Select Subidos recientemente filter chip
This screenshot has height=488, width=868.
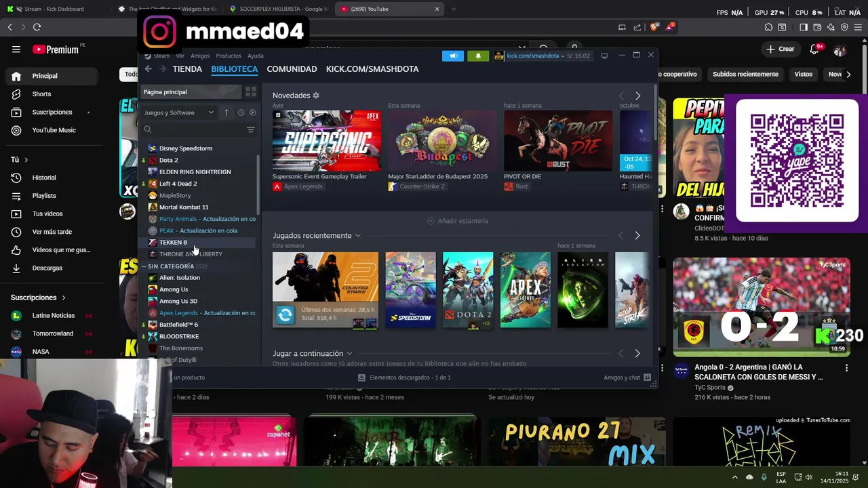[x=745, y=74]
